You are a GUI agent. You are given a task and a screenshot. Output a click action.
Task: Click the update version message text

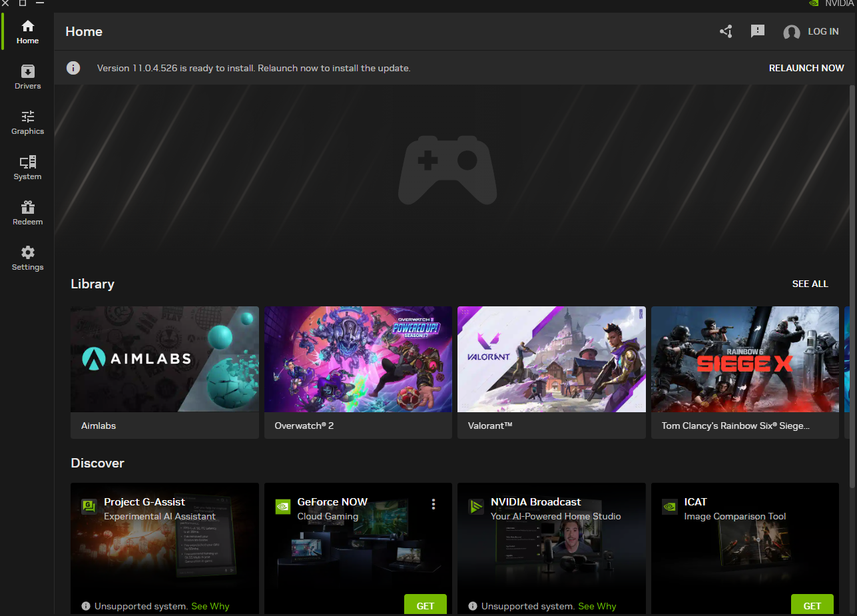(254, 68)
